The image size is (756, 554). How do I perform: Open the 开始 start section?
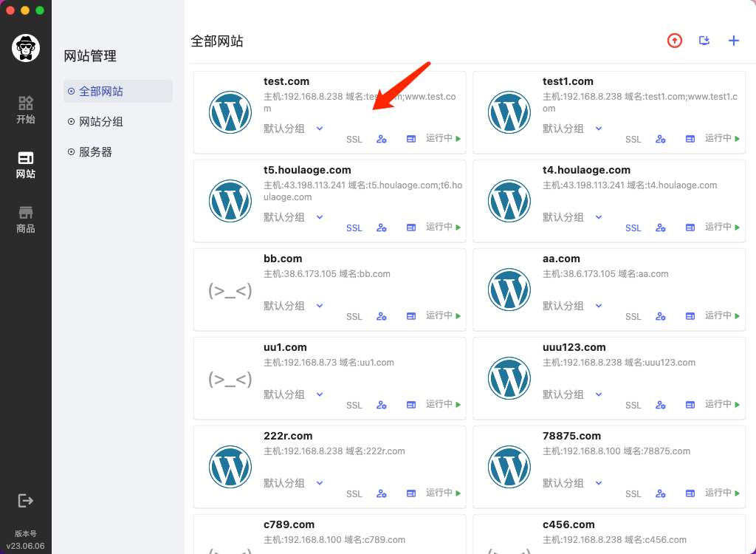(26, 109)
